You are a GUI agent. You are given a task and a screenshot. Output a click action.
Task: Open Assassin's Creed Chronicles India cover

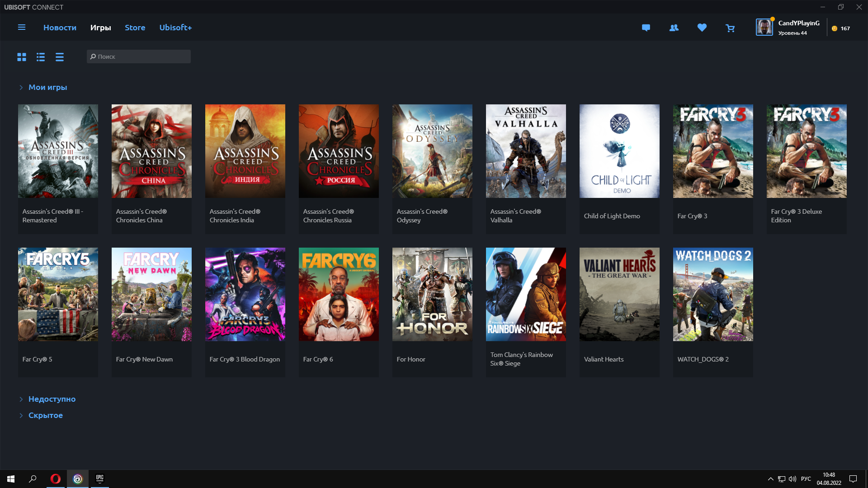pos(245,151)
